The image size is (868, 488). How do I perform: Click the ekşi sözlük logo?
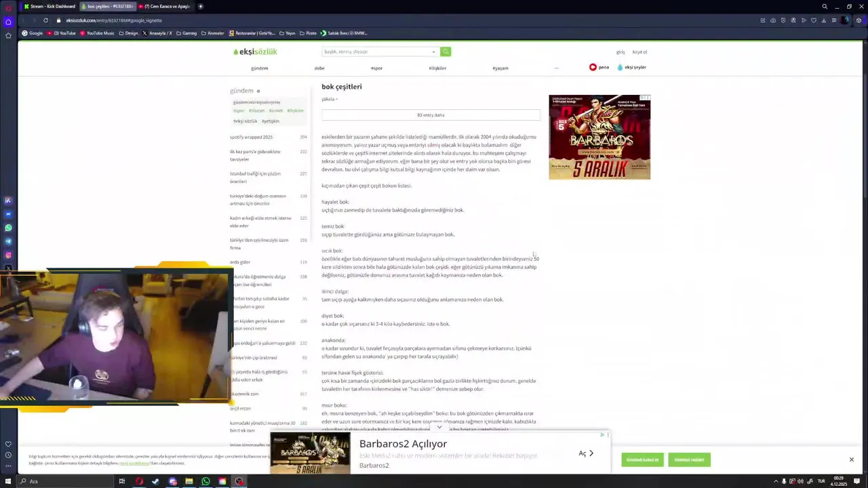click(255, 52)
